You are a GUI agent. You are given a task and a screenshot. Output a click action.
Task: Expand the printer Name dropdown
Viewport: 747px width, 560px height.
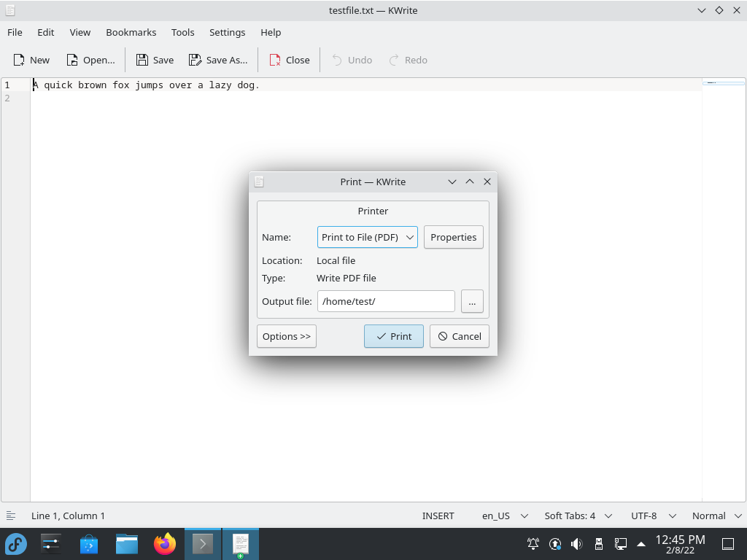tap(368, 237)
